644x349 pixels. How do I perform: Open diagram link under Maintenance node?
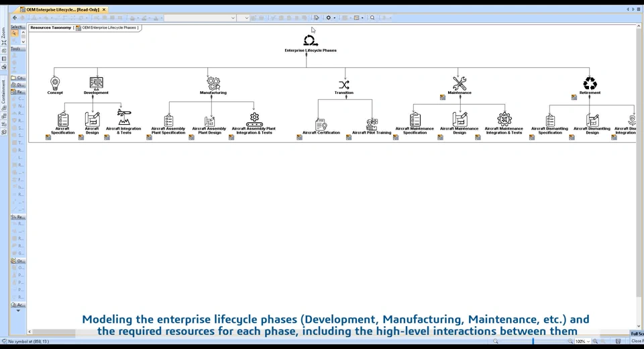(x=442, y=97)
